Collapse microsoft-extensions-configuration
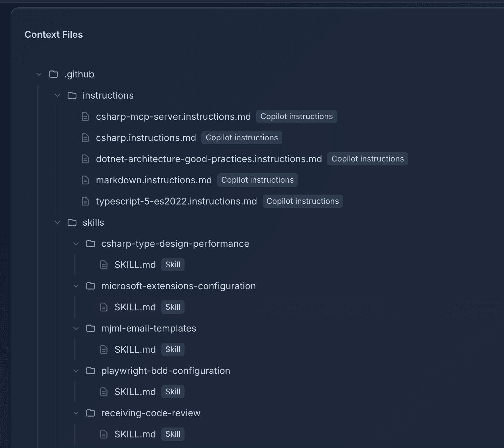Image resolution: width=504 pixels, height=448 pixels. pos(76,286)
